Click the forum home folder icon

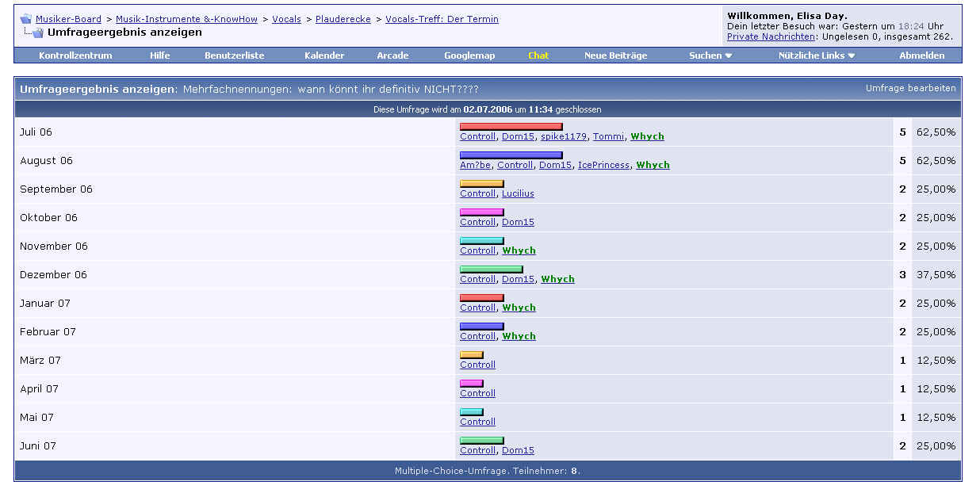25,19
